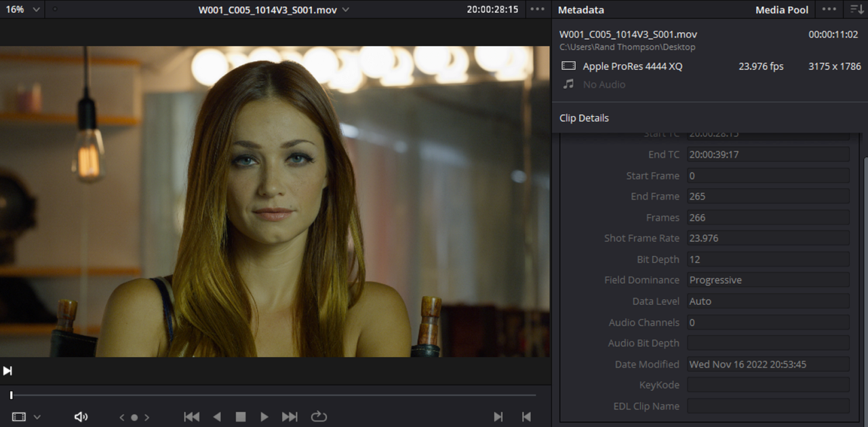Click the End TC field 20:00:39:17
Screen dimensions: 868x427
tap(768, 154)
